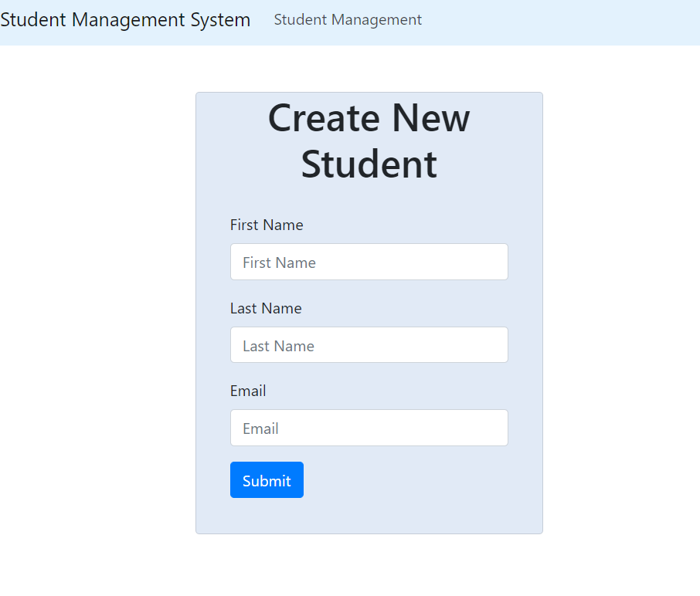Focus the field with First Name placeholder

[369, 262]
